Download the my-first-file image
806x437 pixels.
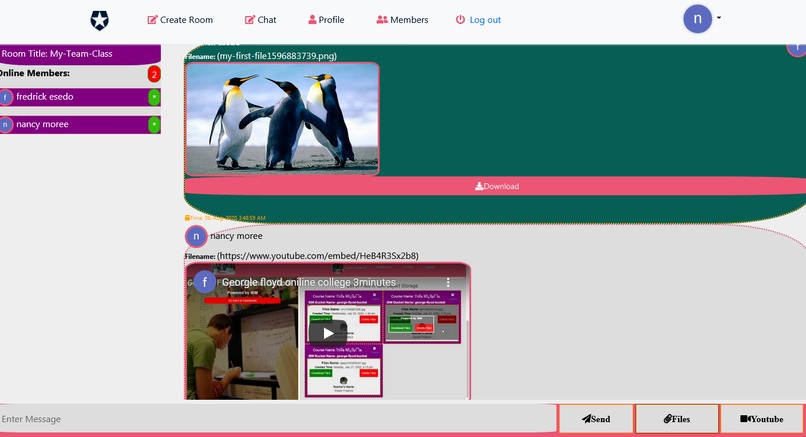(497, 186)
